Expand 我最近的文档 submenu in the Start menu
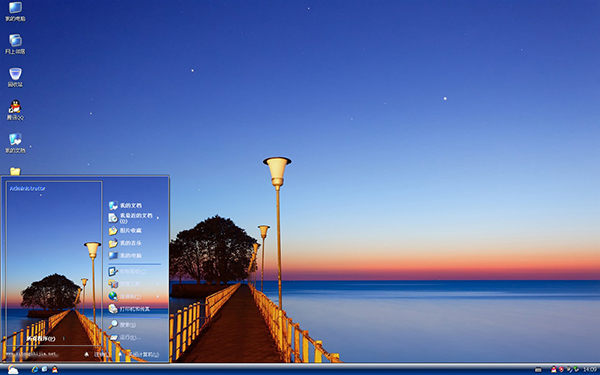 pyautogui.click(x=134, y=218)
